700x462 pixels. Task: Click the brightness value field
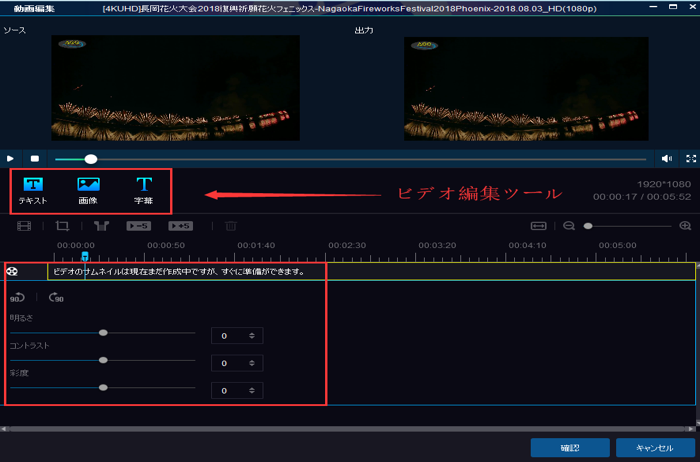pyautogui.click(x=237, y=336)
